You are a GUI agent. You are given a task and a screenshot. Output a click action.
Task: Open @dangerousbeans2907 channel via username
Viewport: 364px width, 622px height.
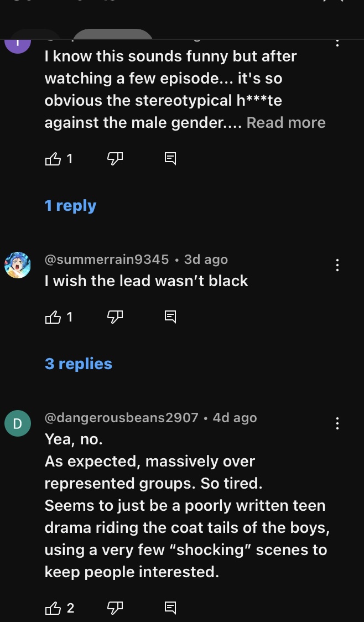point(121,418)
